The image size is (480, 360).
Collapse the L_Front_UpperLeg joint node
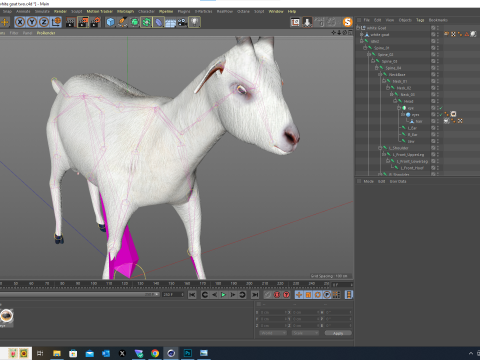click(x=384, y=155)
